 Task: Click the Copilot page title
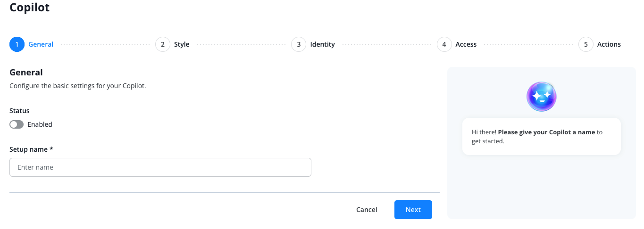[29, 8]
